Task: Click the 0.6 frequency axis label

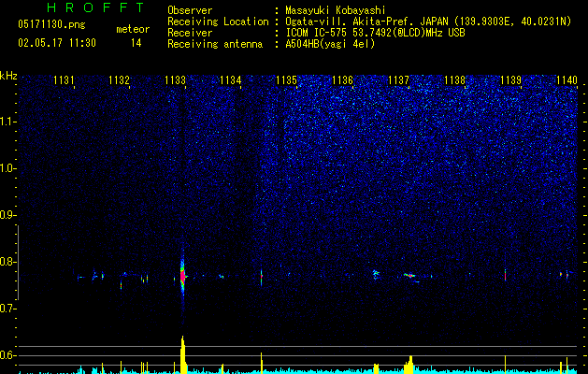Action: pyautogui.click(x=7, y=355)
